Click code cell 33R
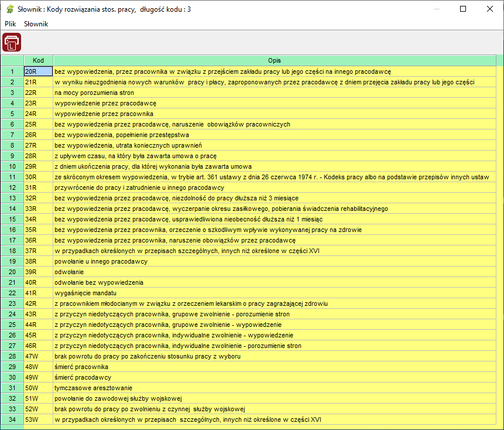504x430 pixels. [38, 209]
